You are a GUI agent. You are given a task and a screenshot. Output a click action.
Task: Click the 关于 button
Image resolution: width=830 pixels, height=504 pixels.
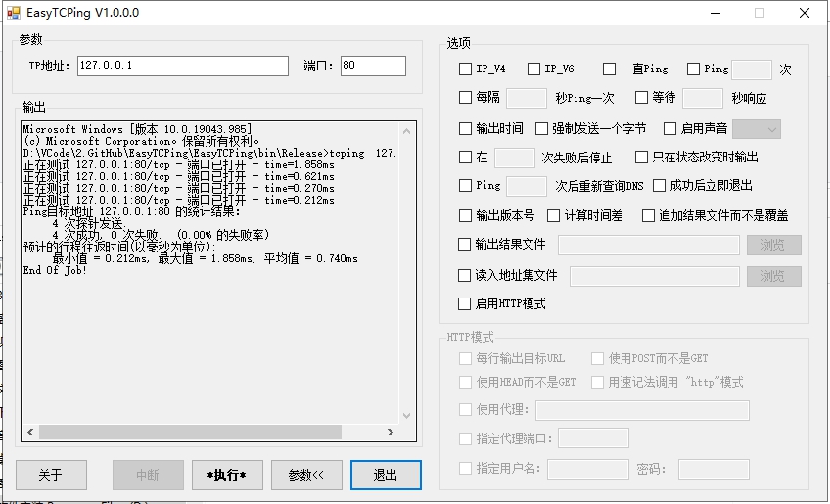click(51, 475)
